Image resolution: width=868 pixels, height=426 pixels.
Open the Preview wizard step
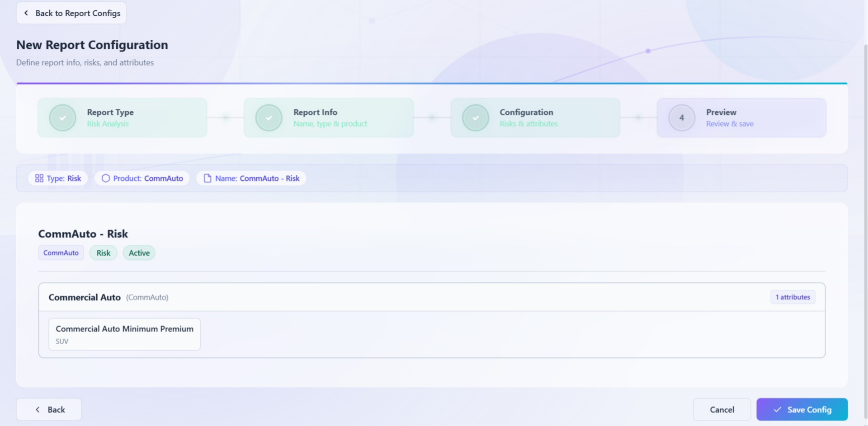(x=741, y=118)
